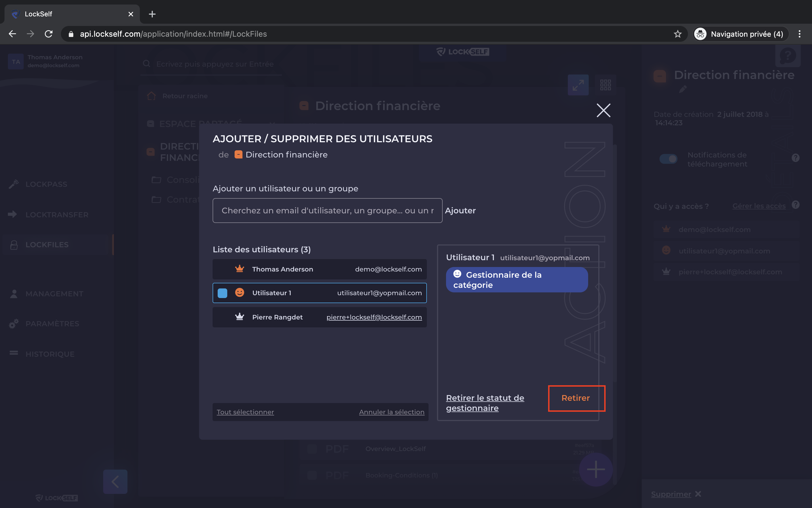Click the Paramètres gears icon
Viewport: 812px width, 508px height.
pos(14,323)
